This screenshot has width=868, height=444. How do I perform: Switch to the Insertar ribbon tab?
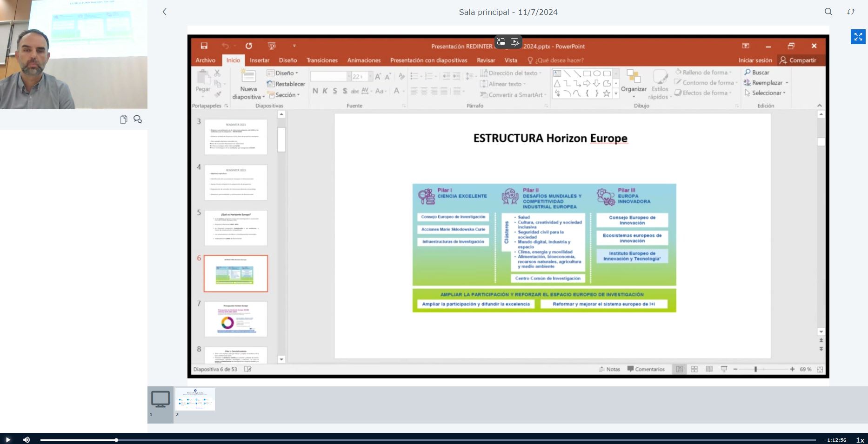pos(259,60)
